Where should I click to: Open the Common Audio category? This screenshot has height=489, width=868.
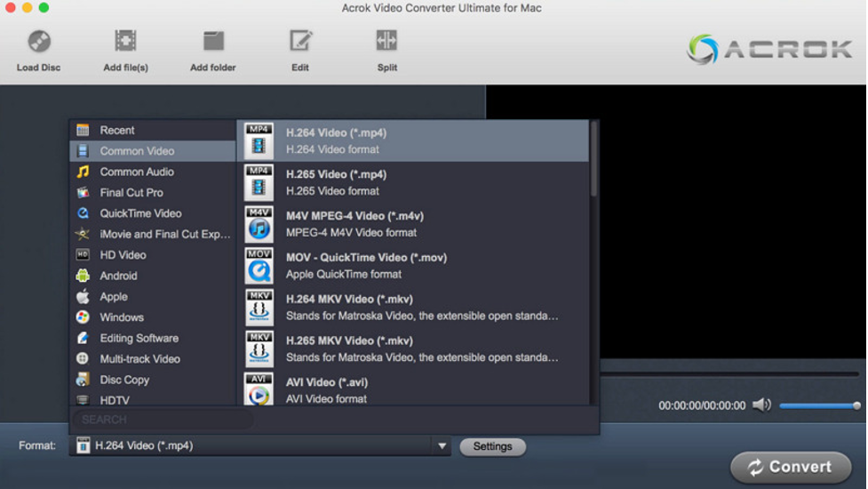(136, 172)
